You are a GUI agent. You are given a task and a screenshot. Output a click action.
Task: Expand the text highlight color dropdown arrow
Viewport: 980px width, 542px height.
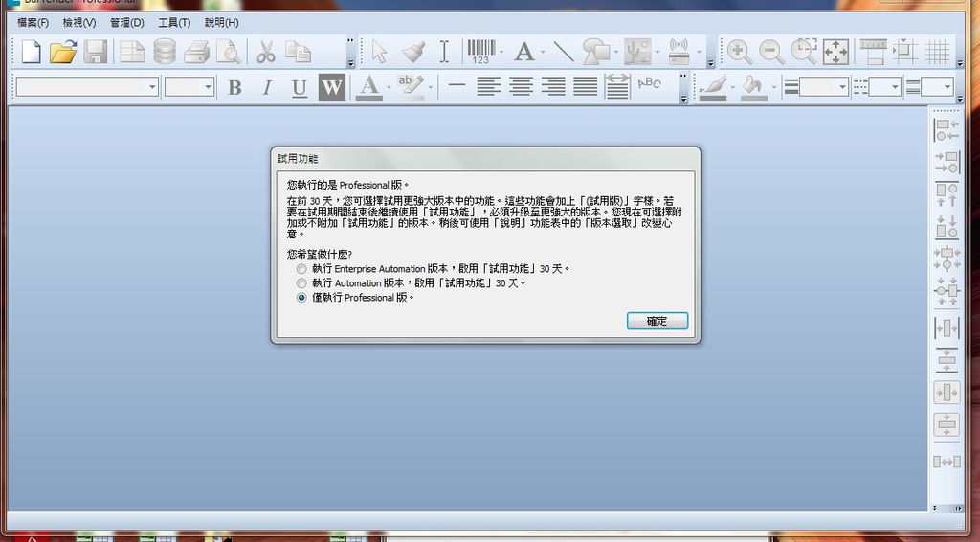pyautogui.click(x=431, y=87)
